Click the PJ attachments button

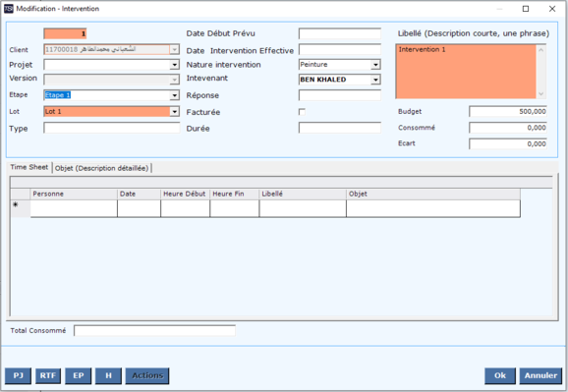point(18,375)
